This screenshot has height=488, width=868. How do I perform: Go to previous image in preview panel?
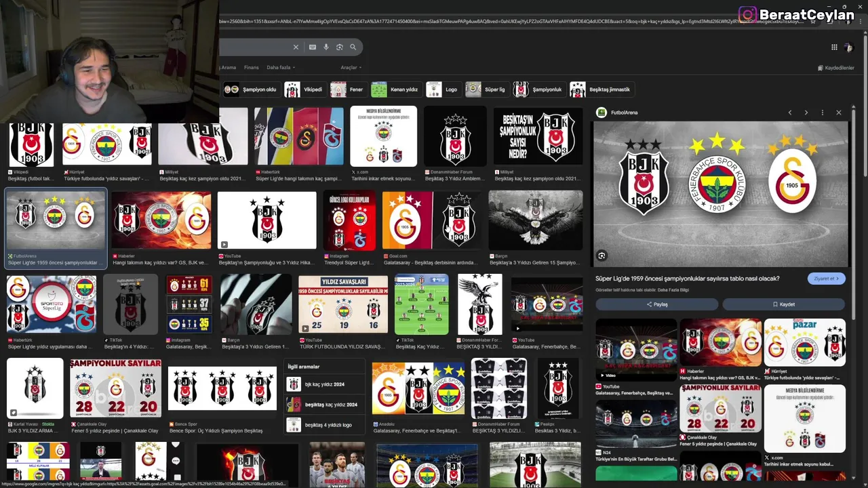[790, 113]
